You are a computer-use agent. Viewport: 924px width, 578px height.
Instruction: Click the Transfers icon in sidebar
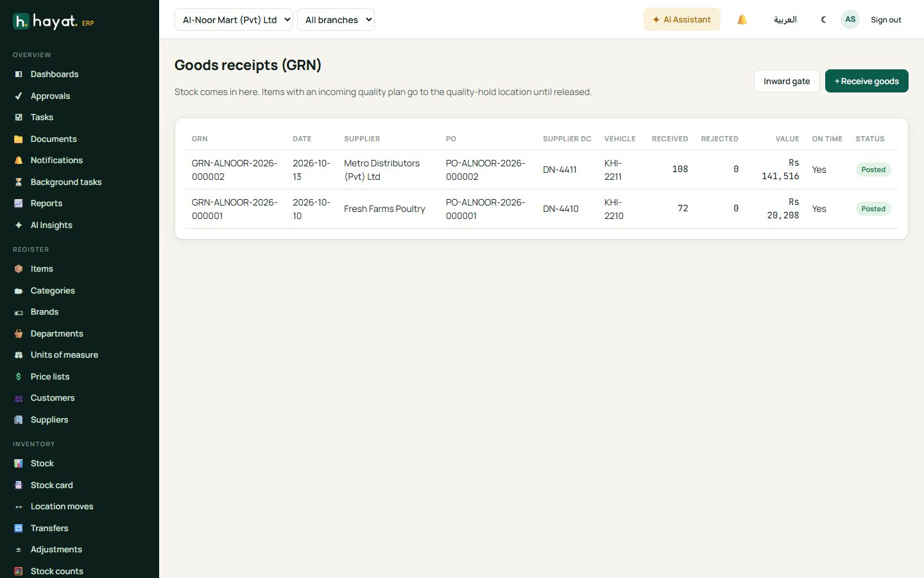pos(19,529)
